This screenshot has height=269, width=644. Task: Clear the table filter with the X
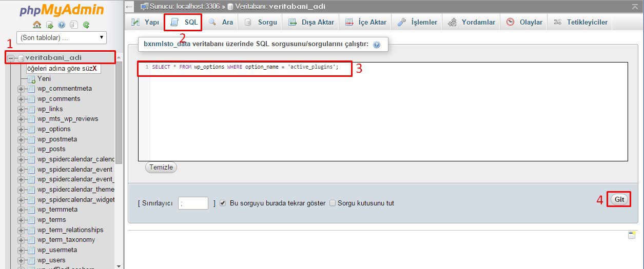tap(94, 69)
